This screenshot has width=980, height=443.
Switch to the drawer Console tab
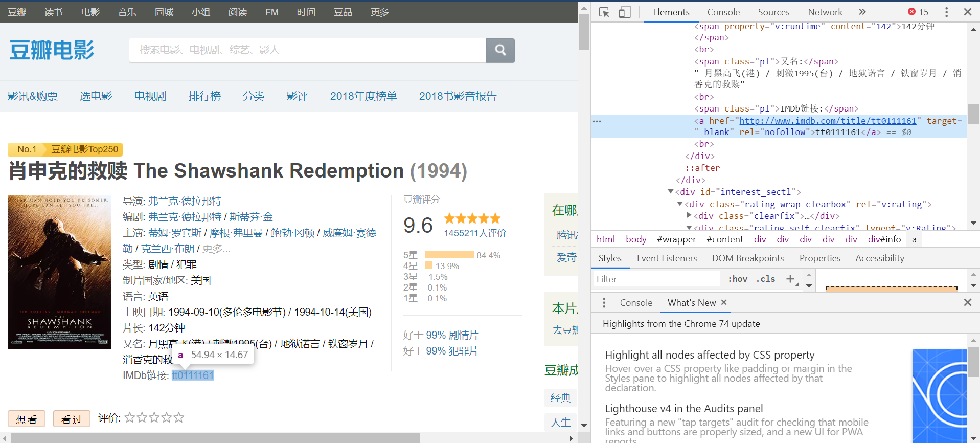coord(636,302)
